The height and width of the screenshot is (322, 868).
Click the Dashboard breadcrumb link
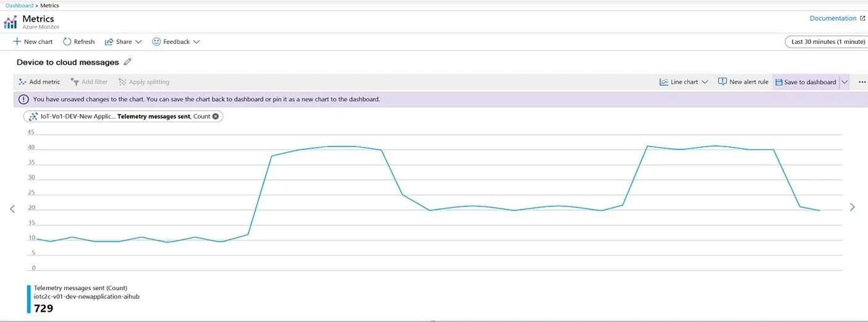pyautogui.click(x=19, y=5)
